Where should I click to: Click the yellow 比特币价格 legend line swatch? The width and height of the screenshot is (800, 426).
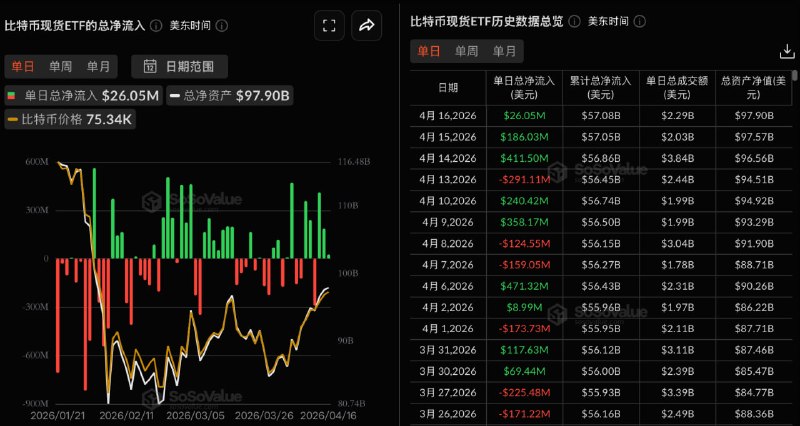(14, 120)
